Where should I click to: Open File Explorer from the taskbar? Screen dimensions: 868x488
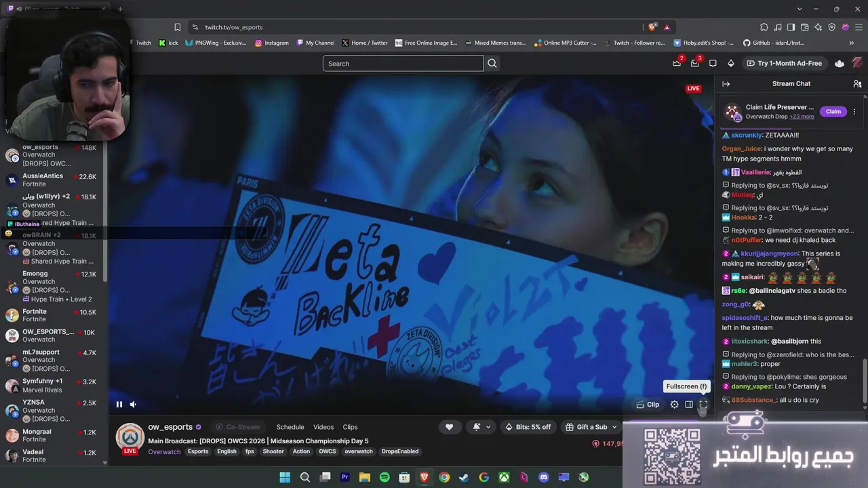pos(365,477)
